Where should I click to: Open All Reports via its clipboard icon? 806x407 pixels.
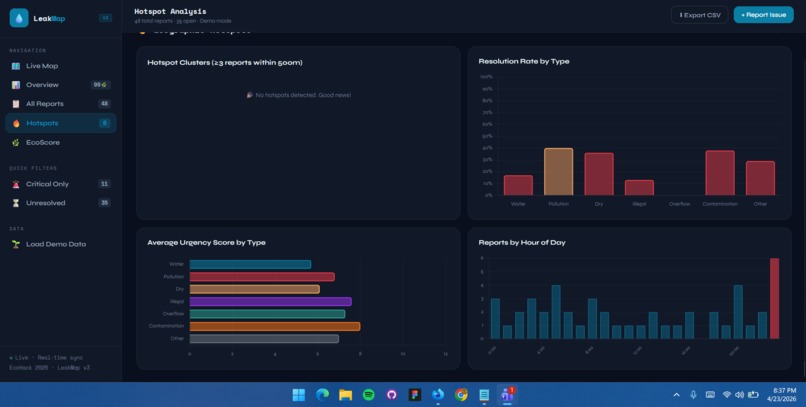[16, 104]
